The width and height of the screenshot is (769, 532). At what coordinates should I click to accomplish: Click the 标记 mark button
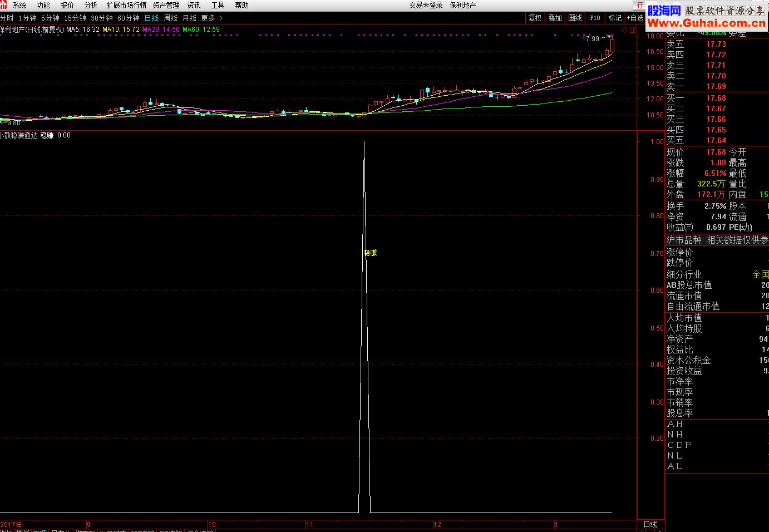(615, 18)
